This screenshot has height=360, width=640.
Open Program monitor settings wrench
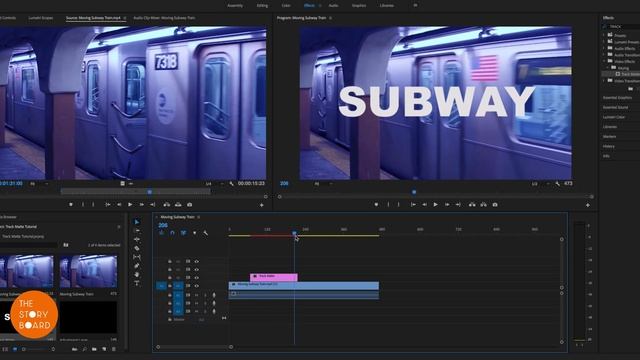pos(558,184)
